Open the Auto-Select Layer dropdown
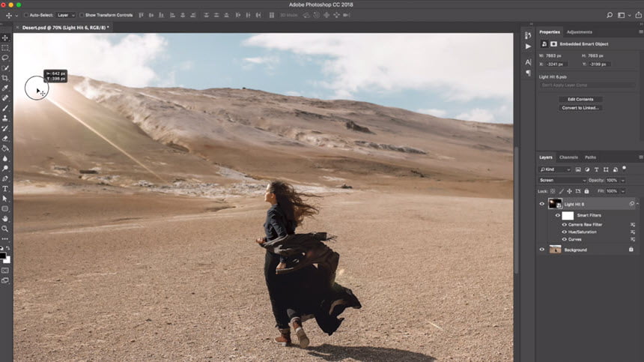The width and height of the screenshot is (644, 362). (x=66, y=15)
